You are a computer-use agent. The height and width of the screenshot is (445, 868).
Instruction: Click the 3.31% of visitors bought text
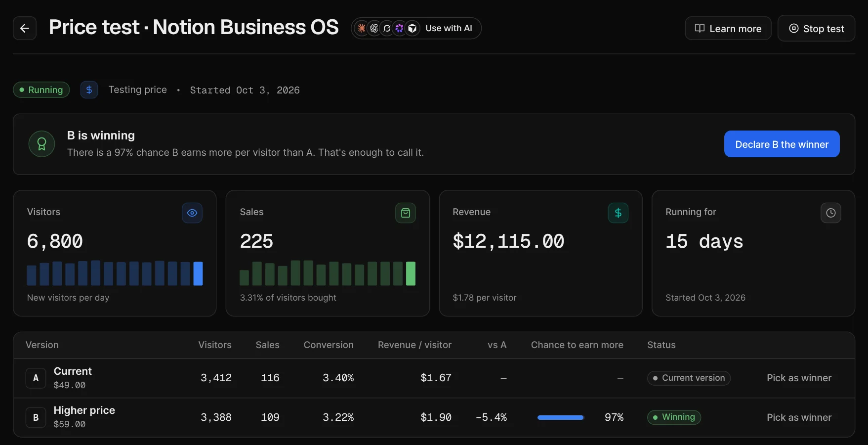tap(288, 298)
